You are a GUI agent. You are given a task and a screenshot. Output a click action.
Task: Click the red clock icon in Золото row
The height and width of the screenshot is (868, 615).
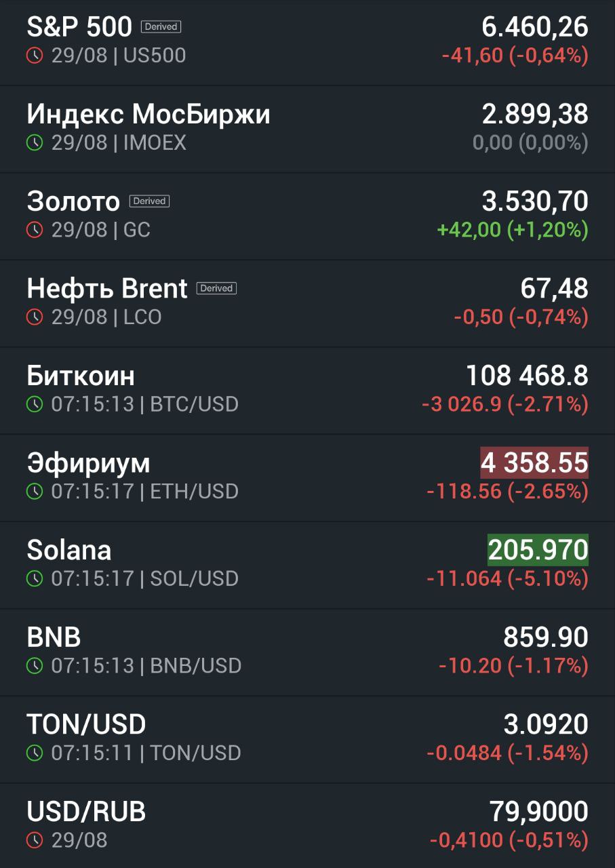coord(35,230)
